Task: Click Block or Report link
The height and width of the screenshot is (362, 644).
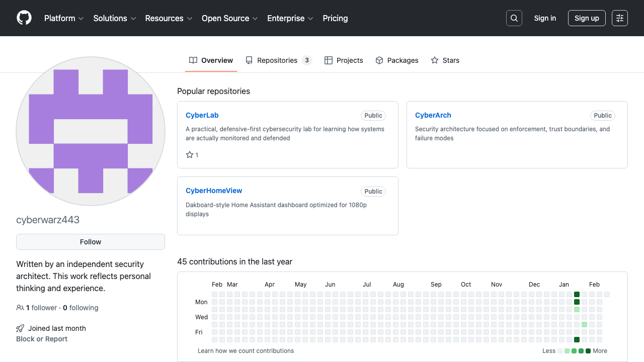Action: pos(42,339)
